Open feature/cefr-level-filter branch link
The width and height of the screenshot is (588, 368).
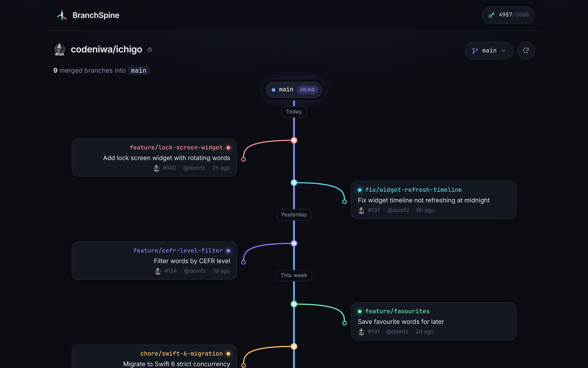tap(178, 250)
